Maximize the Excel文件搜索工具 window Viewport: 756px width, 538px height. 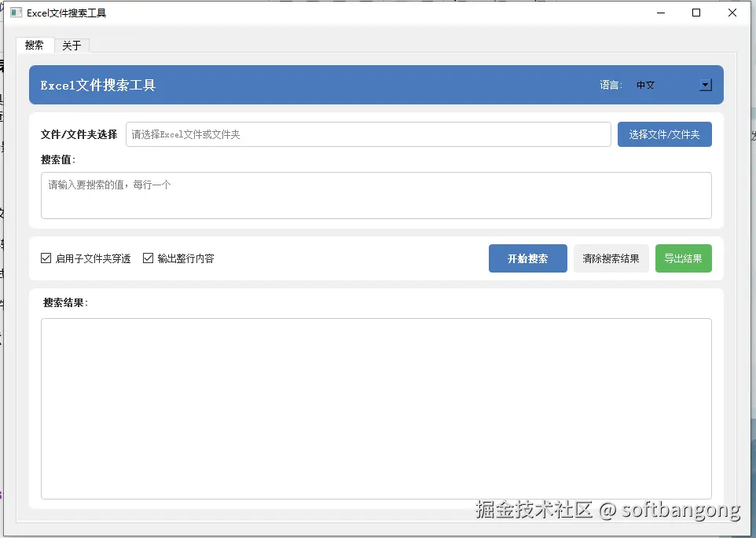(696, 13)
